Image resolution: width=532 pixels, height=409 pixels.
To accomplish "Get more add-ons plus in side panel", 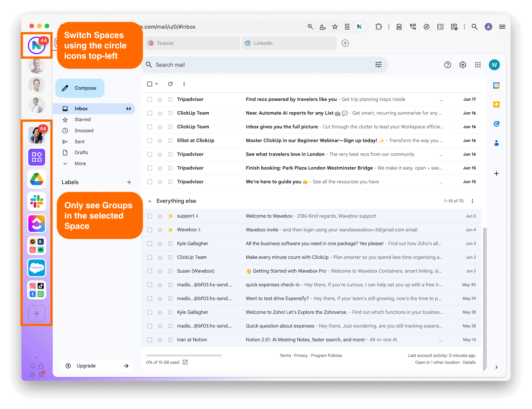I will [x=496, y=173].
